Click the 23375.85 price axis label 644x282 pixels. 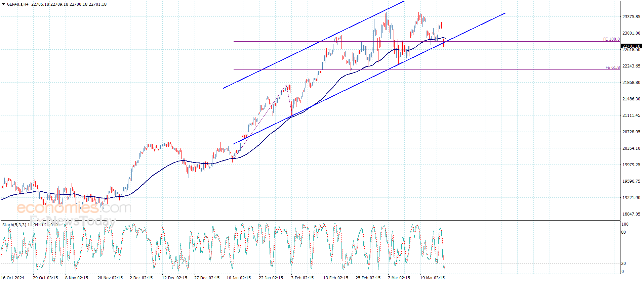[x=631, y=17]
